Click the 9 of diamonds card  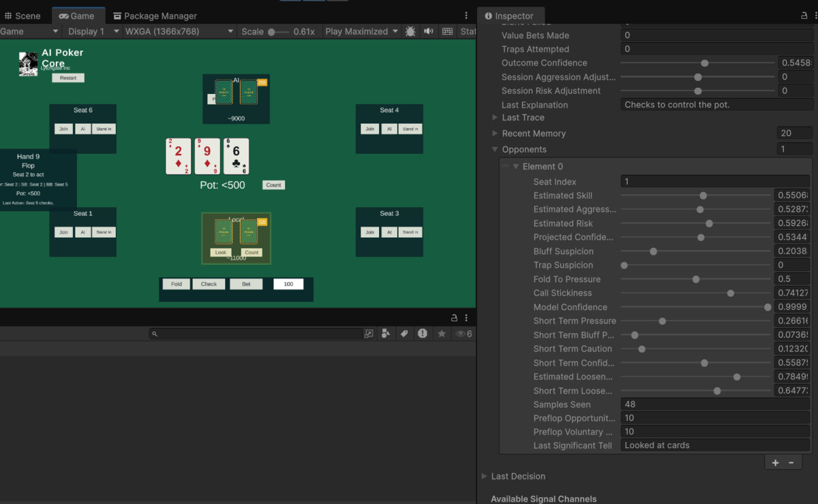pyautogui.click(x=207, y=156)
